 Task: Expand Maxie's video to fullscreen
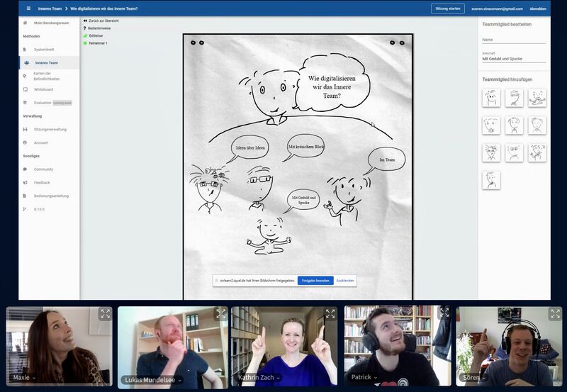click(x=105, y=313)
